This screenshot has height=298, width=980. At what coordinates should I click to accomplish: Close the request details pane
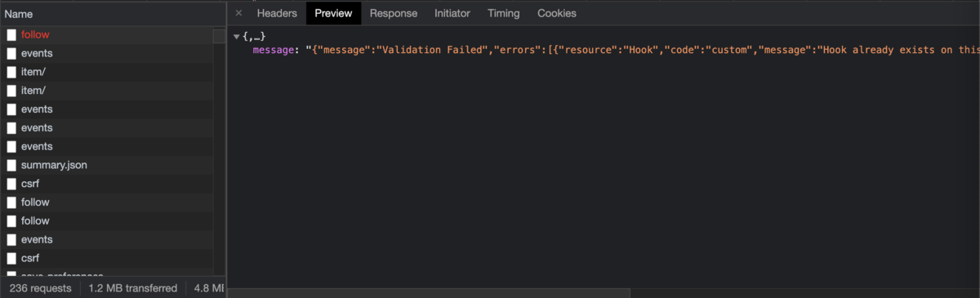point(238,13)
